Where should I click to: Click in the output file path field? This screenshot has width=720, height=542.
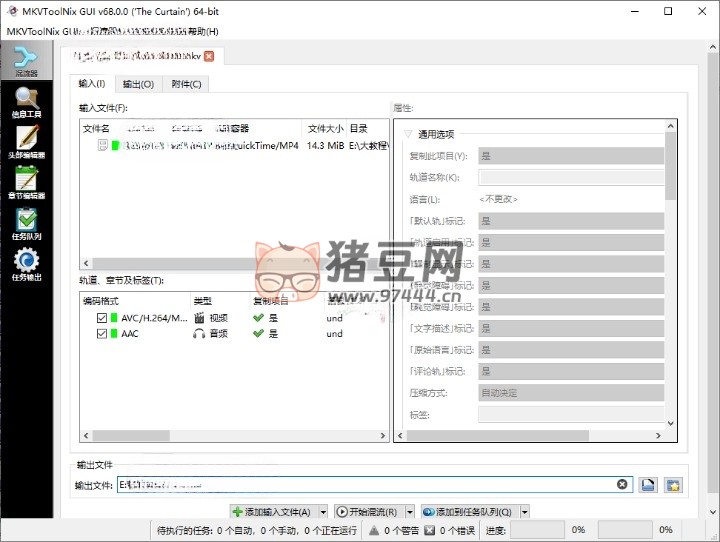click(x=360, y=485)
